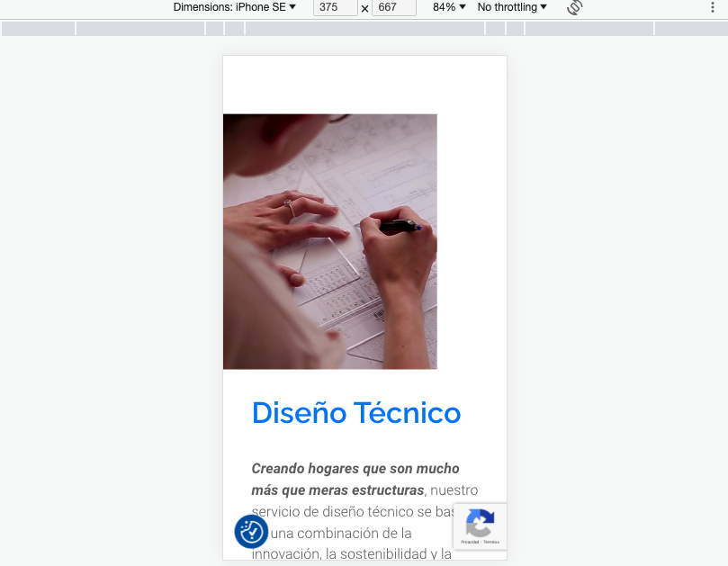Viewport: 728px width, 566px height.
Task: Open the Dimensions iPhone SE device dropdown
Action: pos(235,7)
